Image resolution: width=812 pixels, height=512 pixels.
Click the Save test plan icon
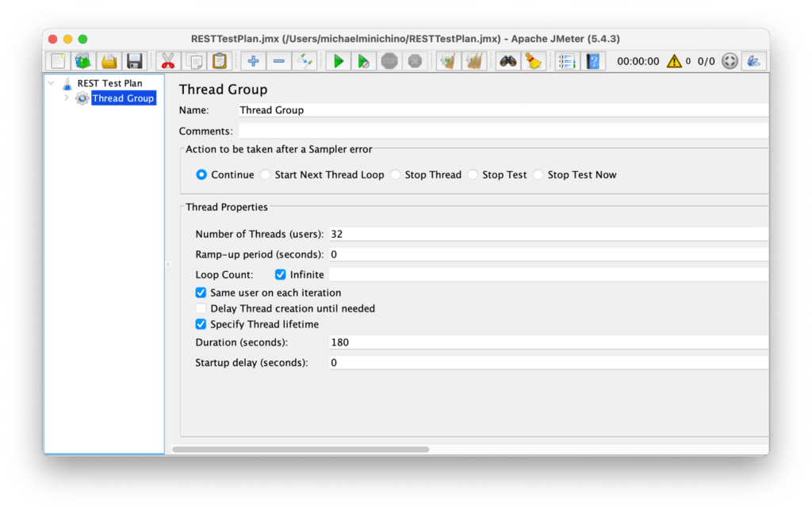pos(135,60)
